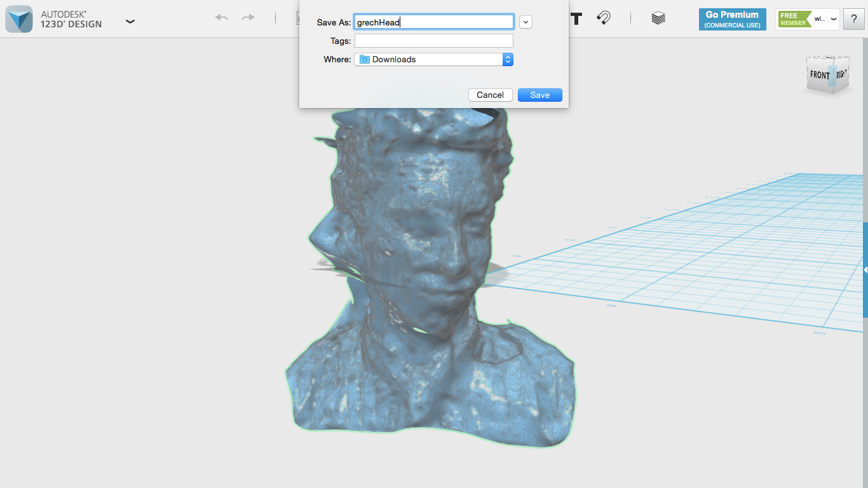Click the FRONT face of view cube
This screenshot has width=868, height=488.
pyautogui.click(x=819, y=74)
